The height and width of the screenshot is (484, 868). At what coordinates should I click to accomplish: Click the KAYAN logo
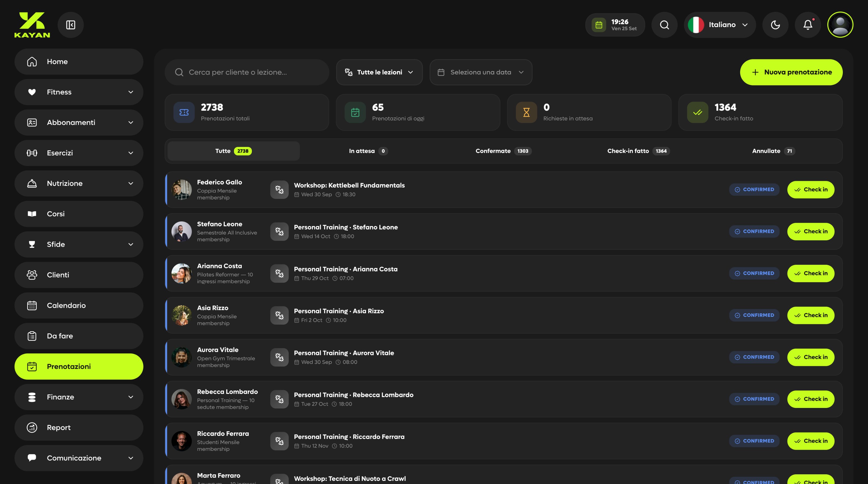[32, 25]
